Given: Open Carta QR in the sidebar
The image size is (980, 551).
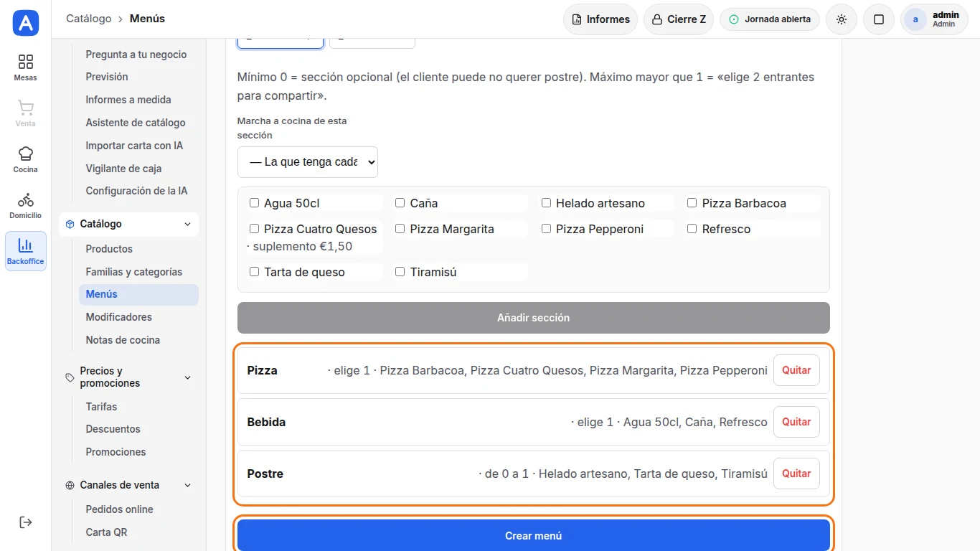Looking at the screenshot, I should (138, 532).
